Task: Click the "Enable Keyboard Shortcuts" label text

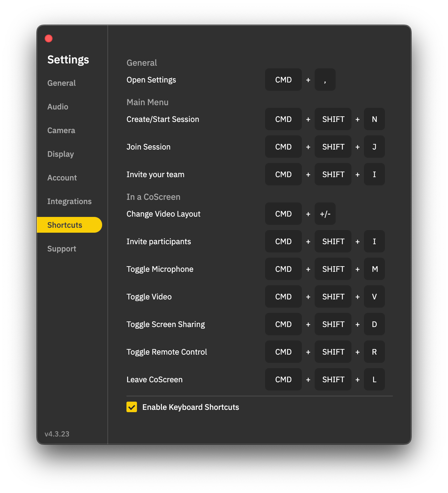Action: click(190, 407)
